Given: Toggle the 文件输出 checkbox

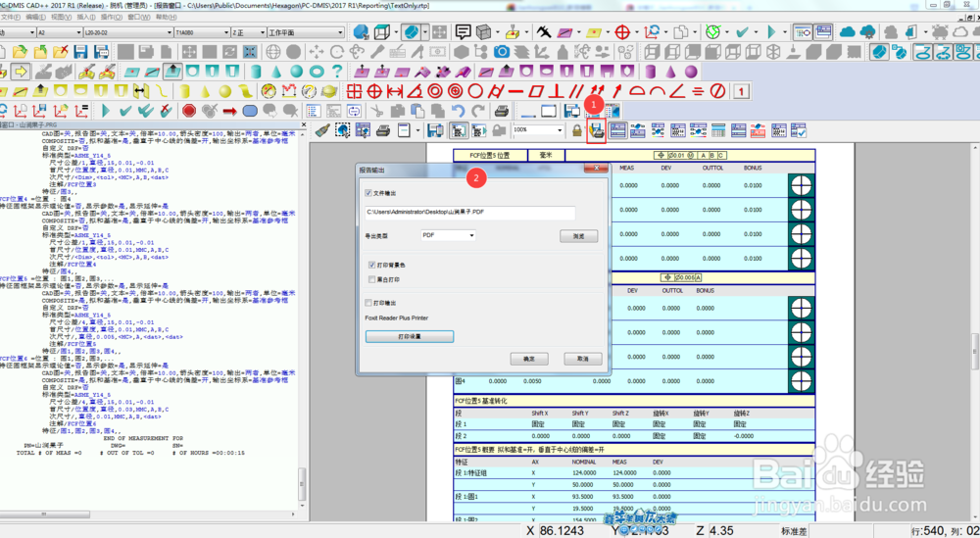Looking at the screenshot, I should [x=368, y=193].
